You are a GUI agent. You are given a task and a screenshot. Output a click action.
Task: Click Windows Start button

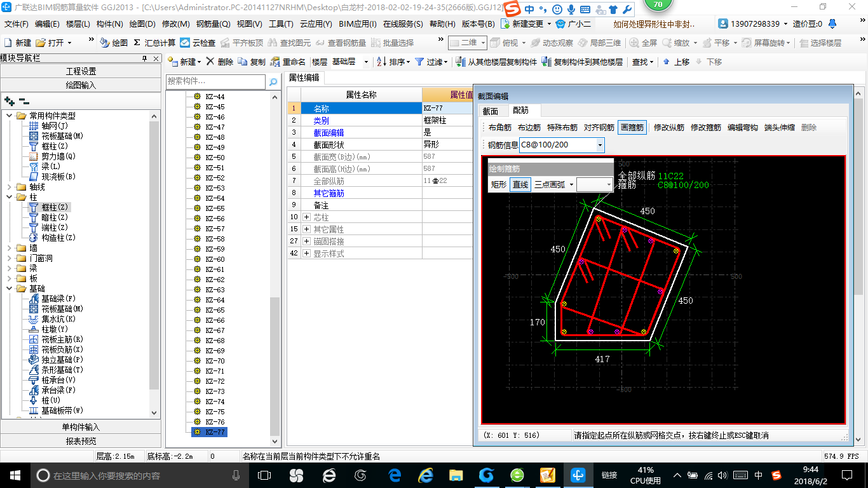coord(15,475)
